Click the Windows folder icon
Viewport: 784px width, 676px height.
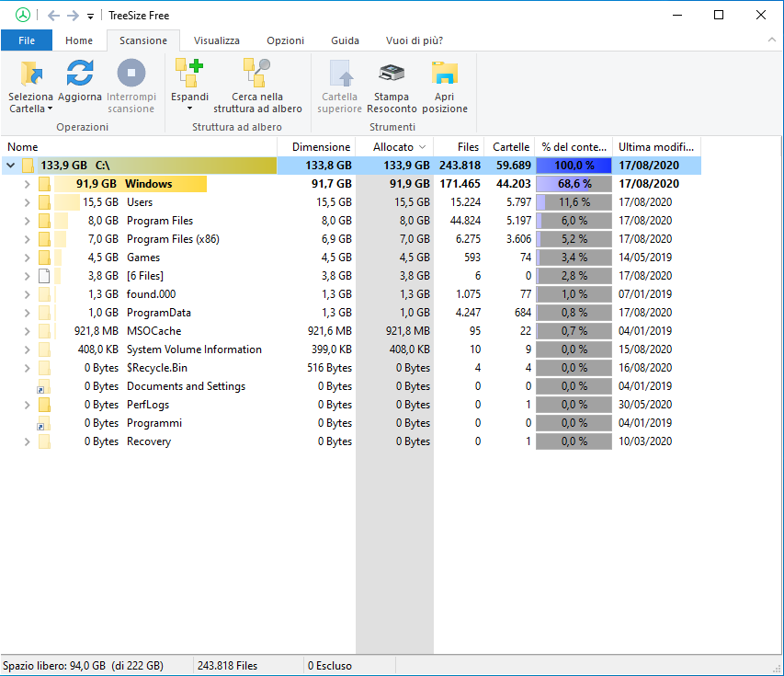tap(44, 184)
